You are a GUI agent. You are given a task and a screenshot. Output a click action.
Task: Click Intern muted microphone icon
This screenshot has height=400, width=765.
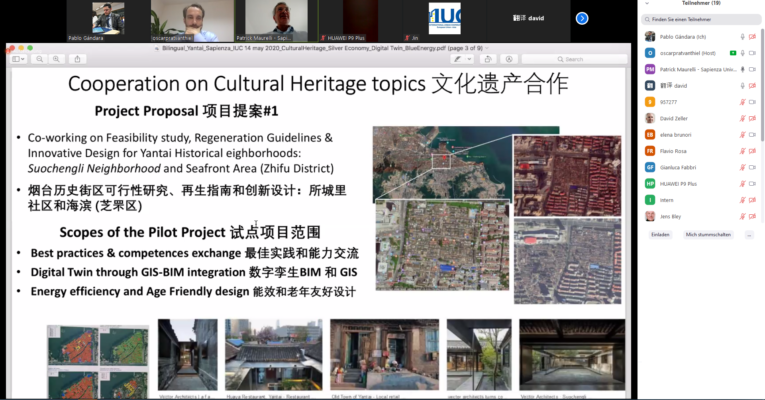click(743, 200)
